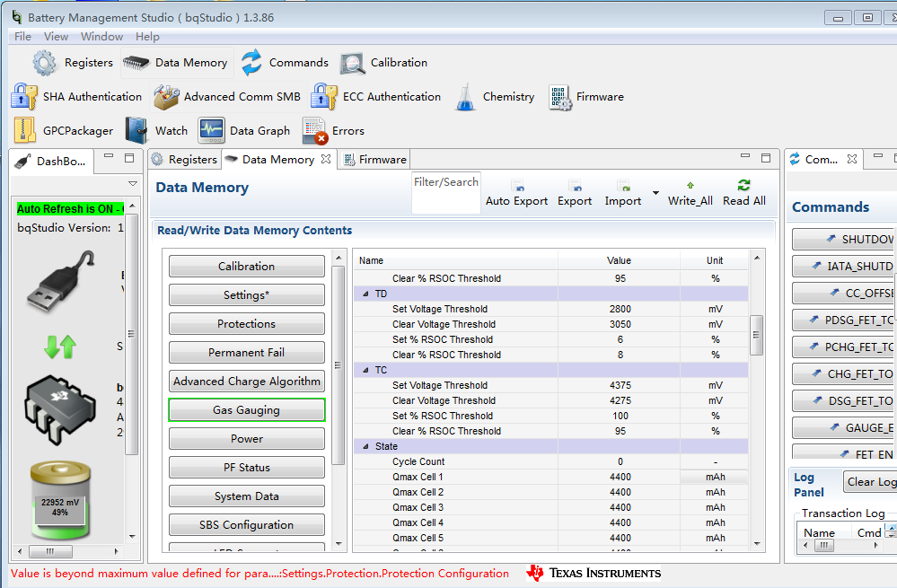The image size is (897, 588).
Task: Click the gauge chip icon in the dashboard
Action: [x=60, y=409]
